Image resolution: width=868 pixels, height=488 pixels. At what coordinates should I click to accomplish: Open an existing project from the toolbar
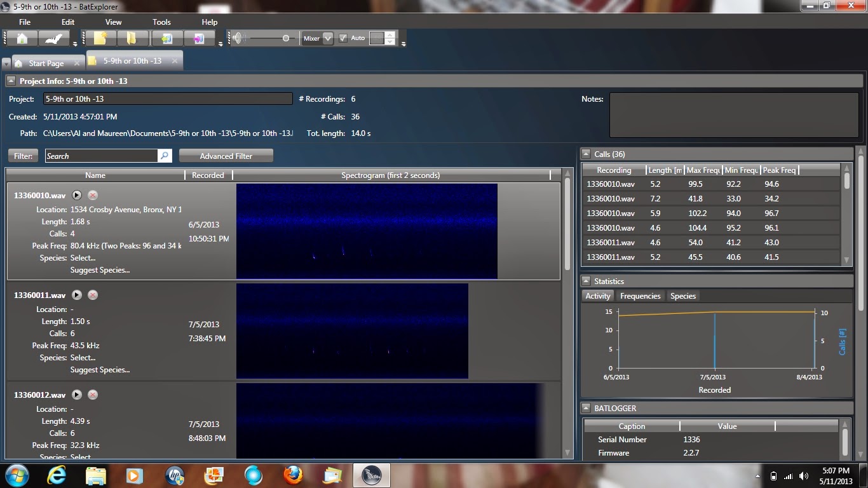coord(133,37)
